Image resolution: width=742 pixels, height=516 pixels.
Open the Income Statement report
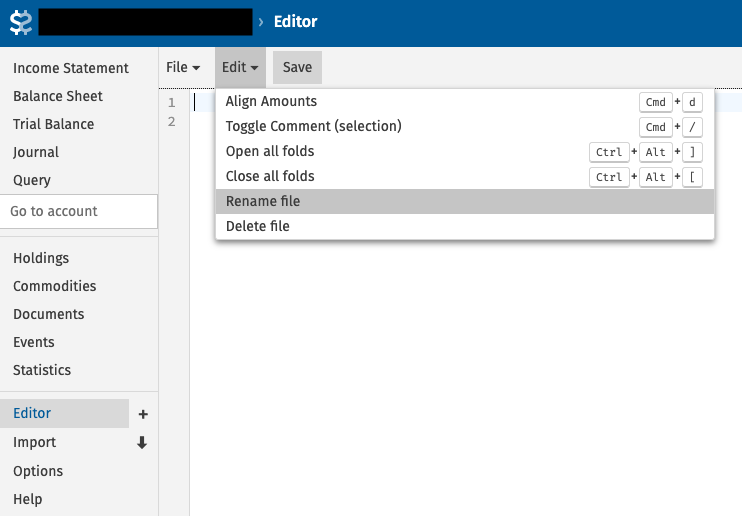click(71, 68)
